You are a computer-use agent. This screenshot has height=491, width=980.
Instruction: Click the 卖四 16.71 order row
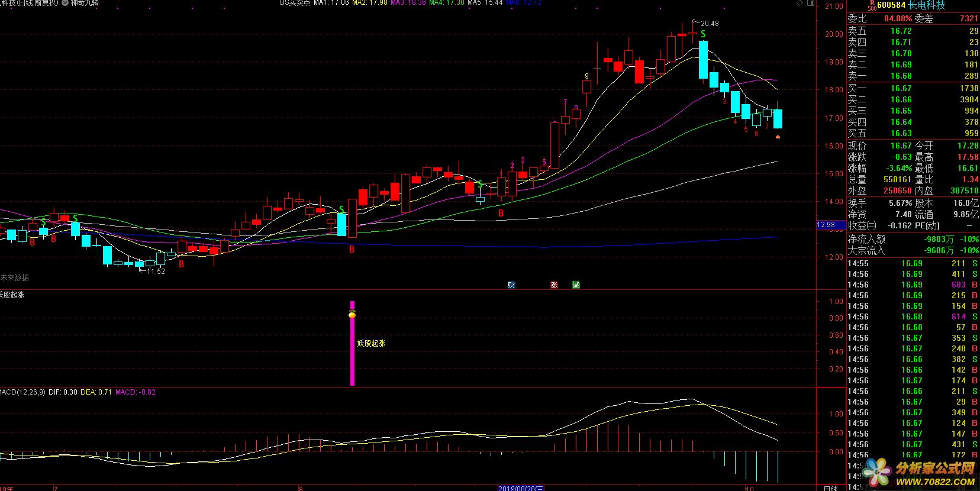tap(913, 42)
